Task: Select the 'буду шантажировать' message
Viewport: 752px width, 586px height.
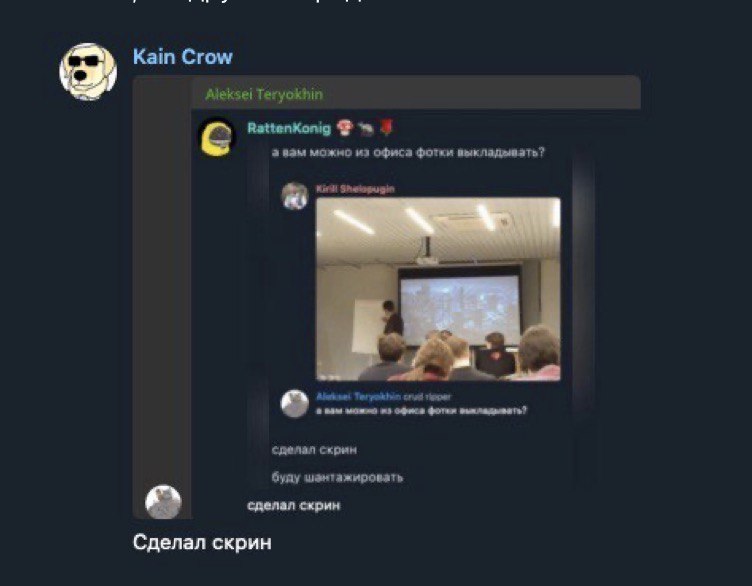Action: coord(337,477)
